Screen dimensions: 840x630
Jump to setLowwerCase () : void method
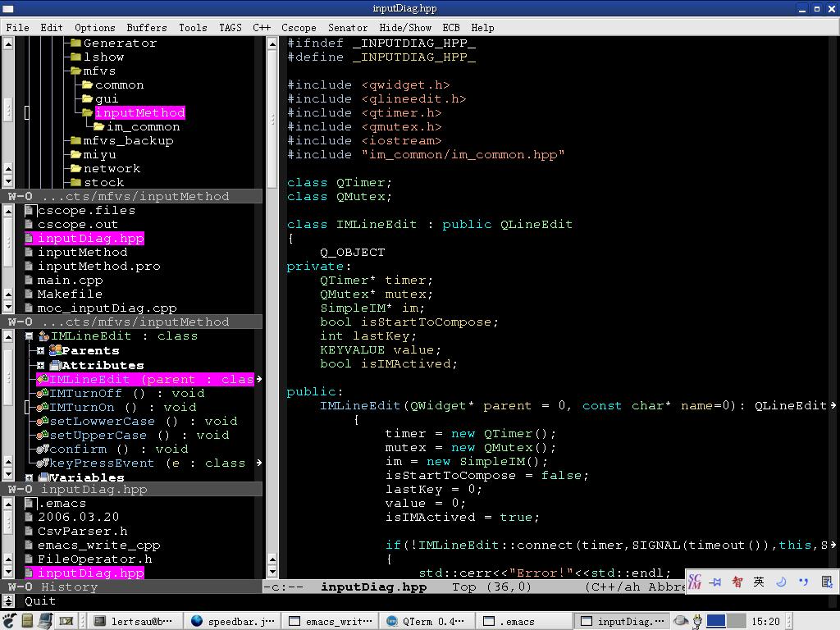(x=143, y=421)
